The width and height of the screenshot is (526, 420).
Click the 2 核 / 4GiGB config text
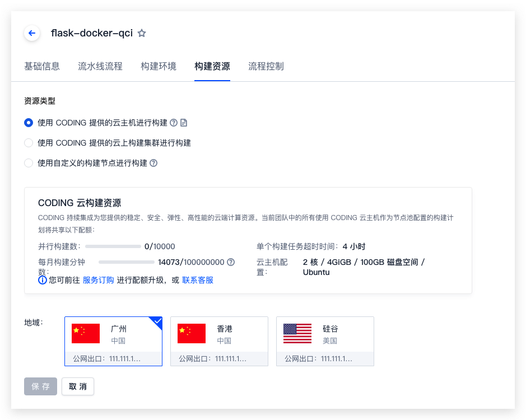(x=364, y=267)
